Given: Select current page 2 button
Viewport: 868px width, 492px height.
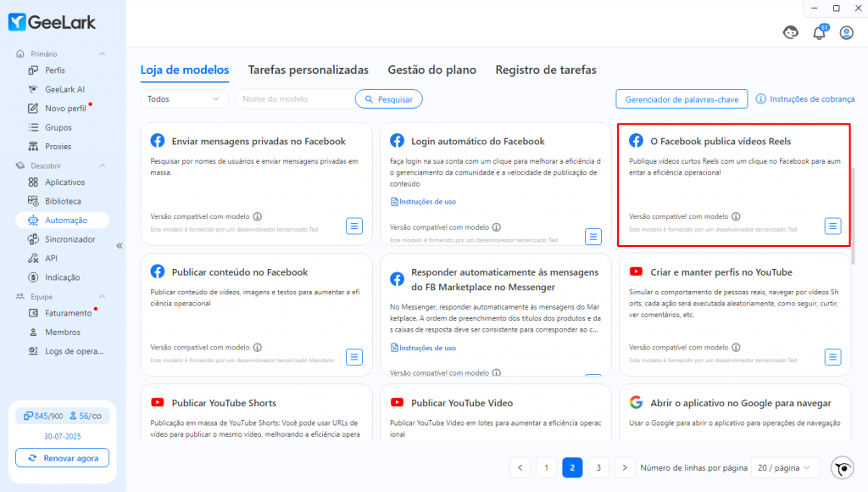Looking at the screenshot, I should click(x=572, y=467).
